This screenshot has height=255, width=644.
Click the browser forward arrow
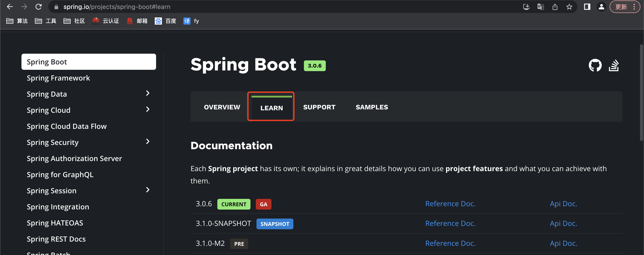click(x=24, y=7)
